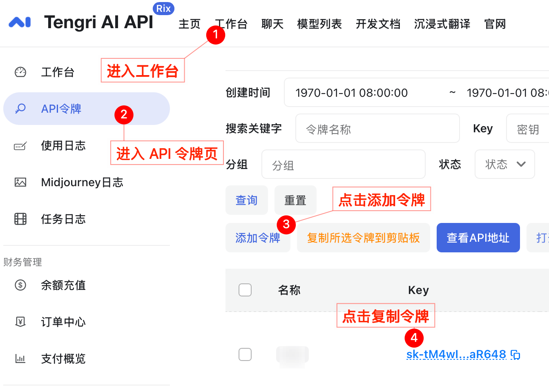
Task: Click the copy icon next to the API key
Action: click(x=516, y=354)
